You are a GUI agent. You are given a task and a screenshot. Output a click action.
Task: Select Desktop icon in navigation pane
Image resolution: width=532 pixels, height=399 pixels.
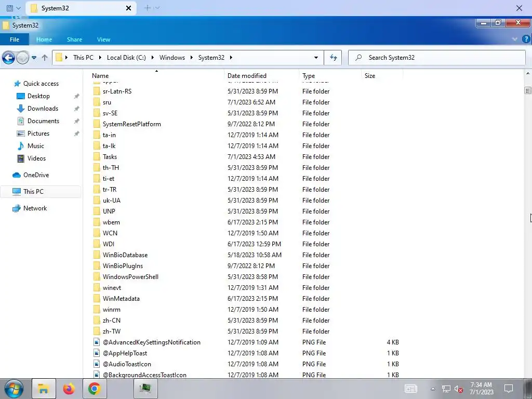[x=21, y=96]
